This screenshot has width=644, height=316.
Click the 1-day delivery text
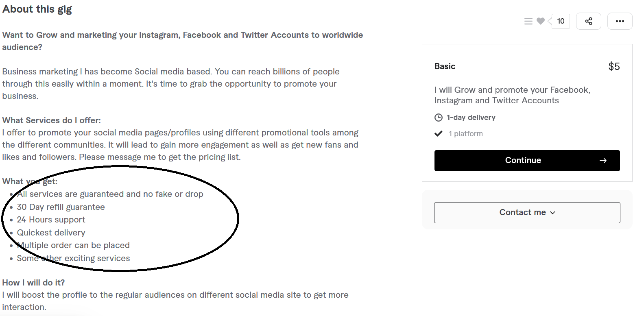tap(471, 118)
